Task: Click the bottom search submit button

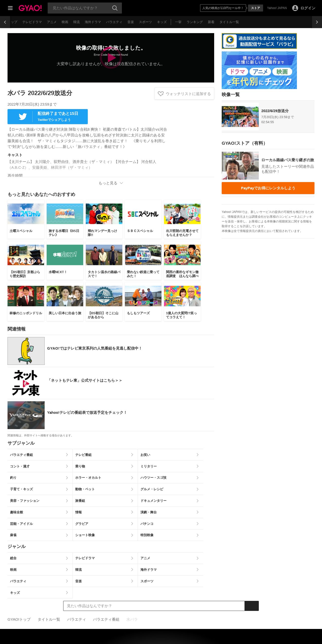Action: [252, 606]
